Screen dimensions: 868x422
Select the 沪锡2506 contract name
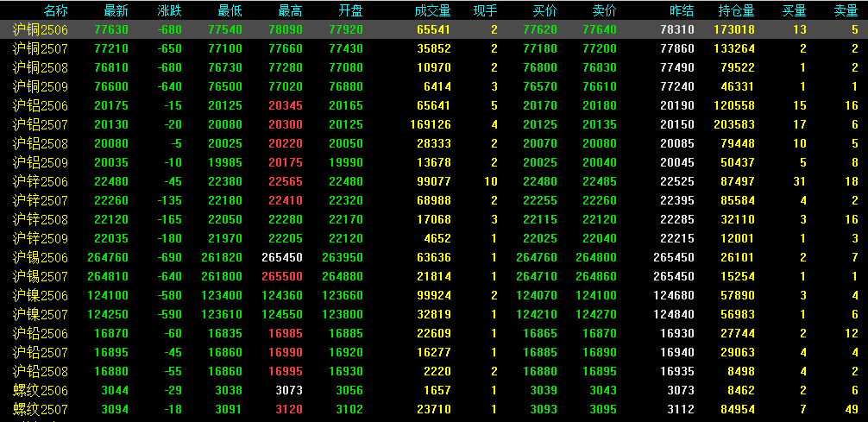pos(41,257)
